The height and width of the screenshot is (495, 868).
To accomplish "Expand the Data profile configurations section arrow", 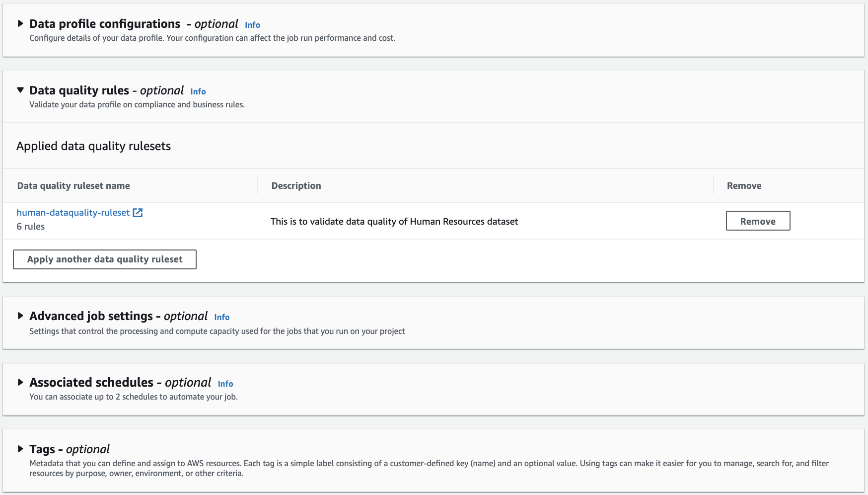I will click(20, 23).
